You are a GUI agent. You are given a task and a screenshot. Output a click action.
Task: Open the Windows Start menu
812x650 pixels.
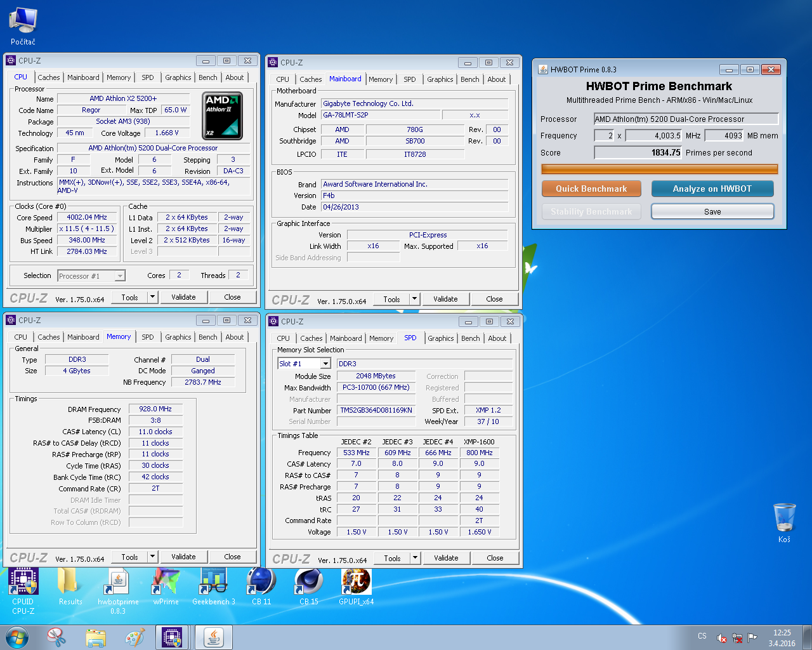pos(17,637)
